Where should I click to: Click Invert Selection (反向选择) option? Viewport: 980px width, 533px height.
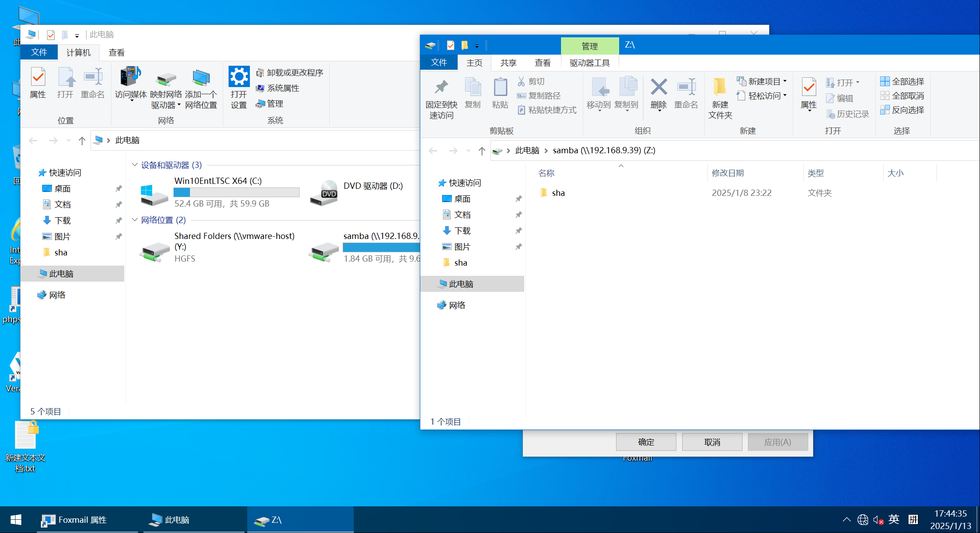tap(902, 110)
